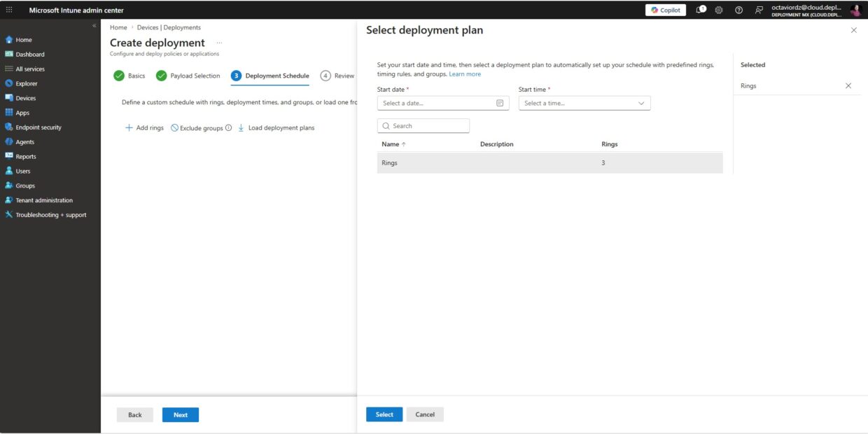This screenshot has height=434, width=868.
Task: Click the Cancel button
Action: 425,414
